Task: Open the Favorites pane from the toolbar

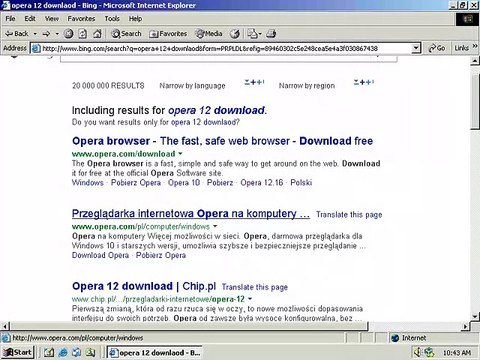Action: click(168, 34)
